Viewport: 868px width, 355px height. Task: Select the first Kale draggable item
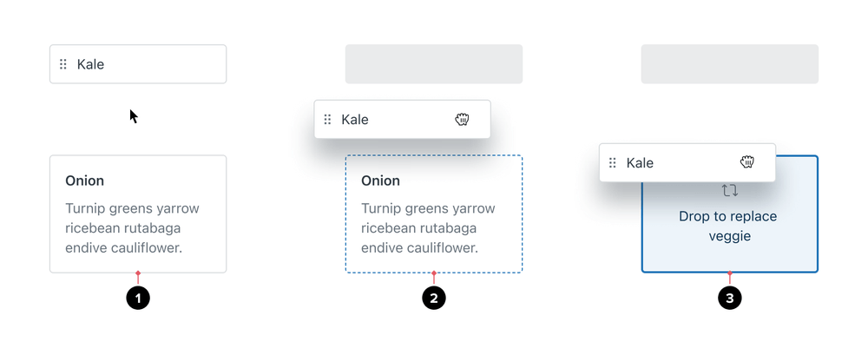pyautogui.click(x=138, y=64)
